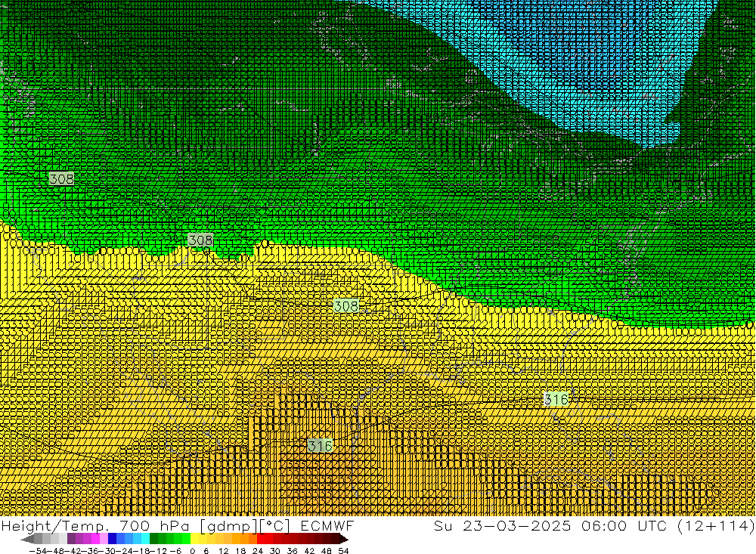The image size is (756, 554).
Task: Click the positive 30 legend label
Action: tap(275, 551)
